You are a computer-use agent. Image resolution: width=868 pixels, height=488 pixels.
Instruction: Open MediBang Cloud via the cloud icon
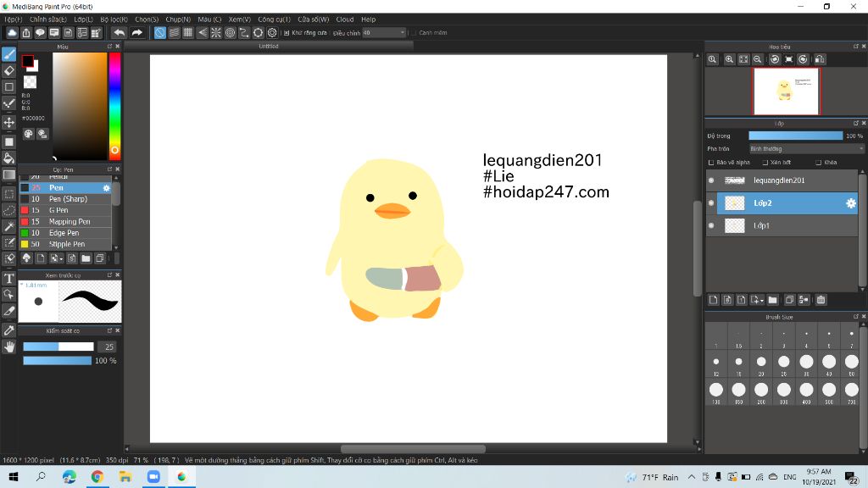point(12,32)
